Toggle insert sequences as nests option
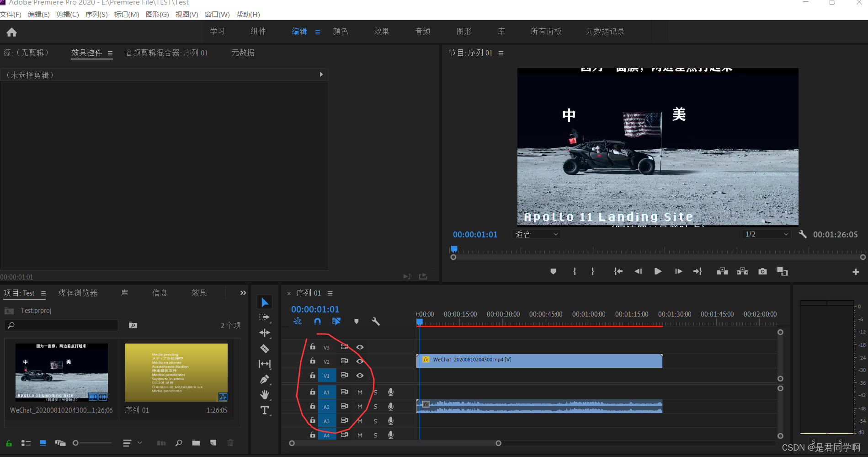 pos(298,322)
